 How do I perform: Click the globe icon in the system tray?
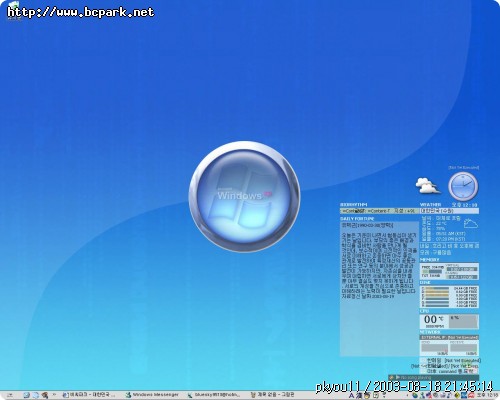click(415, 396)
